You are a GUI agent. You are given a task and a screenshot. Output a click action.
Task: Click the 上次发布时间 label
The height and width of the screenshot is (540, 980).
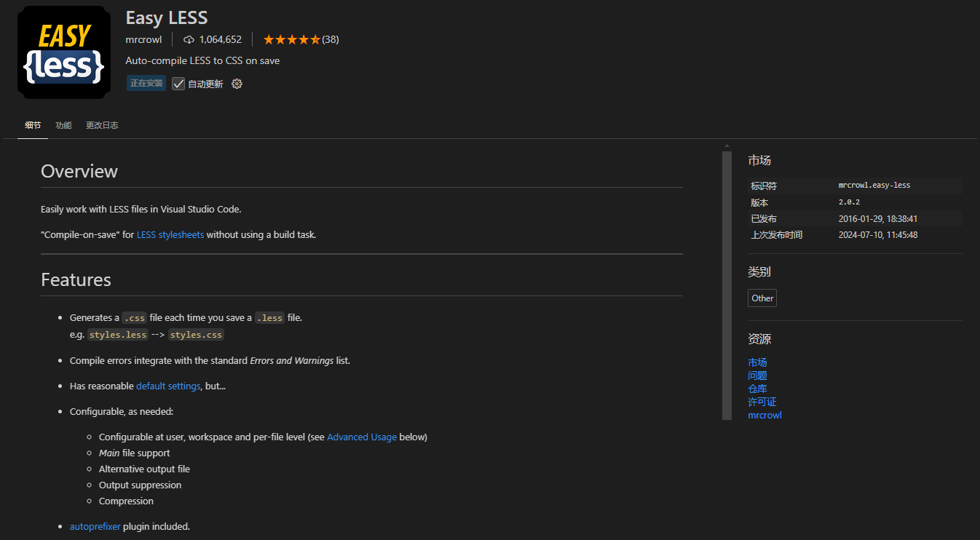click(777, 235)
